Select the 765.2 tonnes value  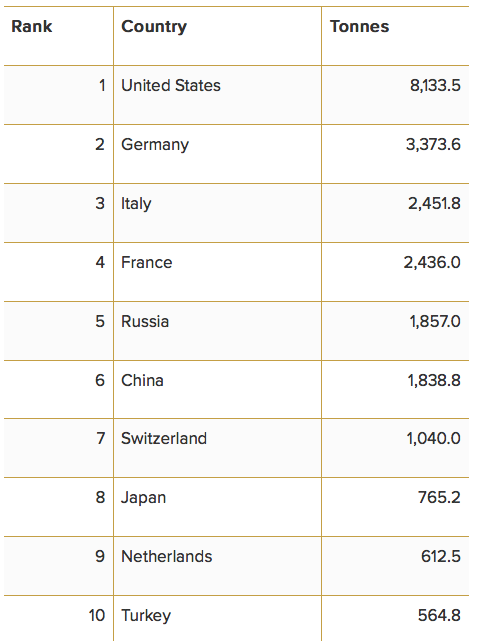click(x=439, y=498)
